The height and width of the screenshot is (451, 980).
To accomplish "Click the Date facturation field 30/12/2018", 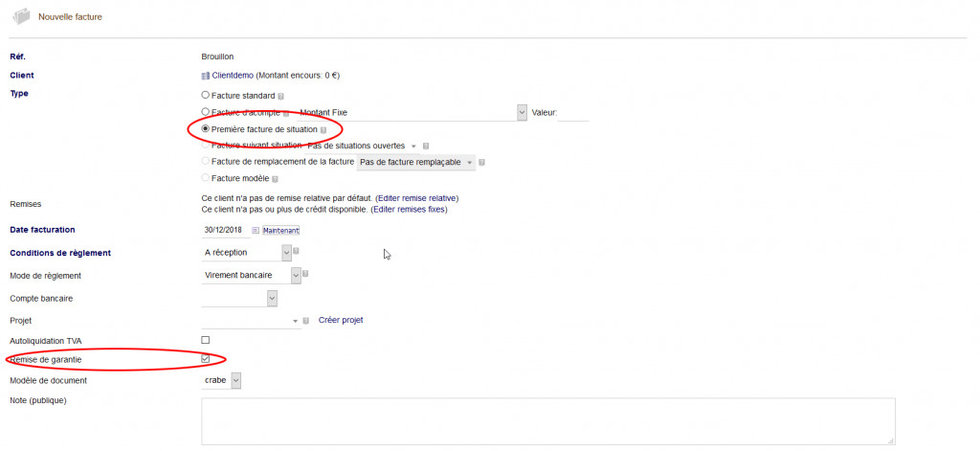I will tap(226, 230).
